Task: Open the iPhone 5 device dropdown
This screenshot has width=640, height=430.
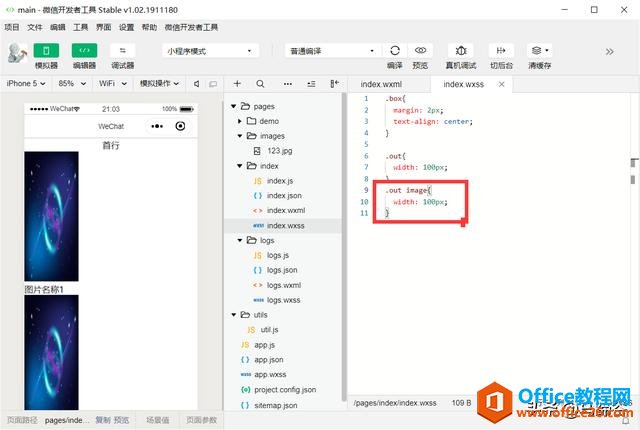Action: [x=25, y=85]
